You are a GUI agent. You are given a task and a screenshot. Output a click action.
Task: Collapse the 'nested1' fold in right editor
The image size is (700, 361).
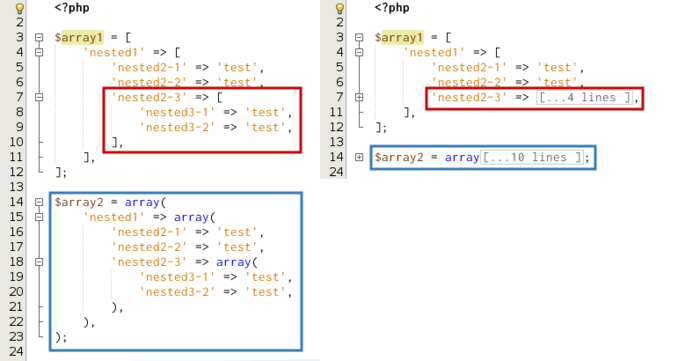pyautogui.click(x=359, y=52)
